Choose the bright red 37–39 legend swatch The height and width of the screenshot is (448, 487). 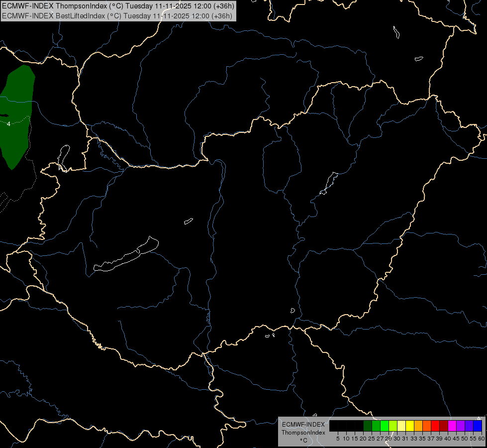click(x=435, y=426)
